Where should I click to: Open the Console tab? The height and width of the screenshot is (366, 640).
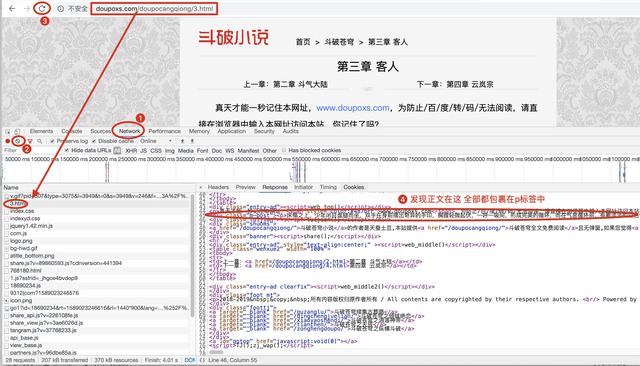(x=72, y=131)
